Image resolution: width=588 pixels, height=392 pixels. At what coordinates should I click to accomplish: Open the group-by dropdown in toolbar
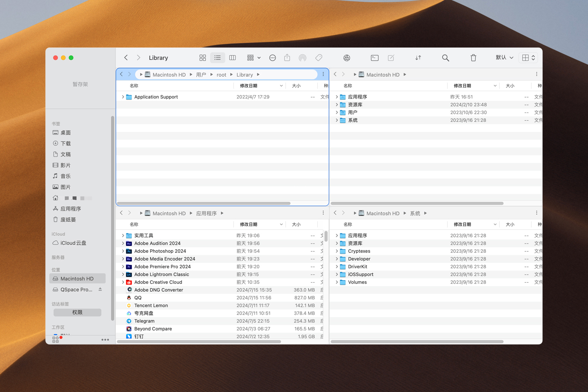point(254,58)
